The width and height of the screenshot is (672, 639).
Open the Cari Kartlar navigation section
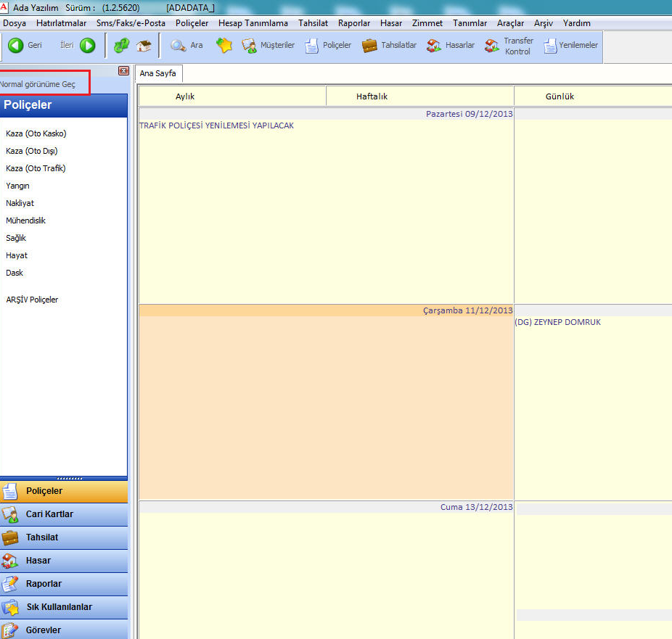(49, 514)
